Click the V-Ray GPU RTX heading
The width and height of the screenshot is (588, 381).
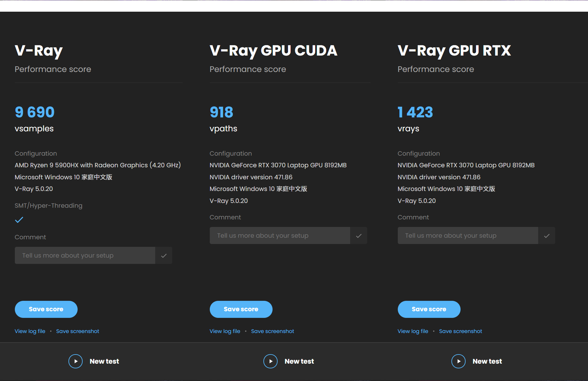[454, 51]
